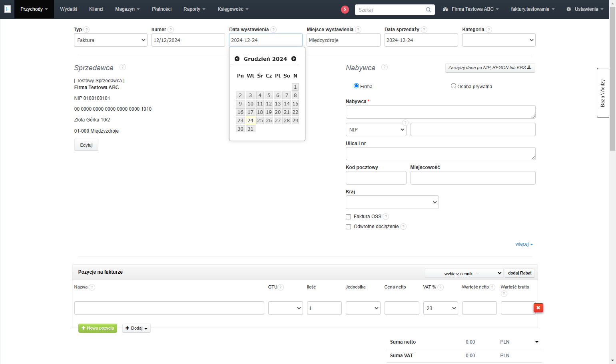This screenshot has height=364, width=616.
Task: Select the Firma radio button
Action: (356, 86)
